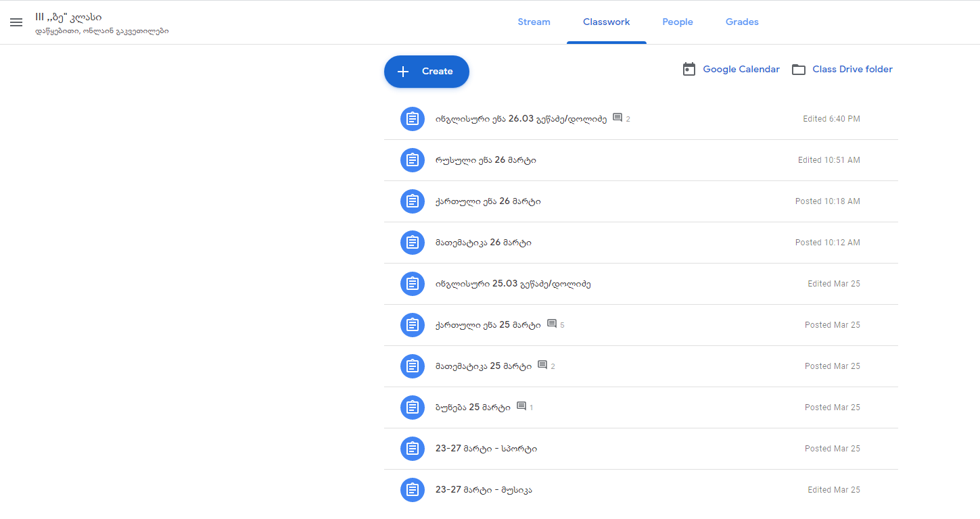Click assignment icon for 23-27 მარტი - მუსიკა
This screenshot has width=980, height=519.
click(413, 490)
